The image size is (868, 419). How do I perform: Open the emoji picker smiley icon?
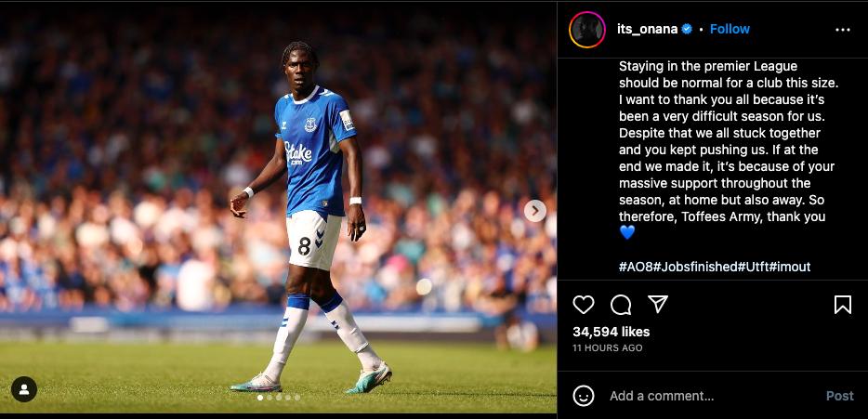click(x=584, y=396)
